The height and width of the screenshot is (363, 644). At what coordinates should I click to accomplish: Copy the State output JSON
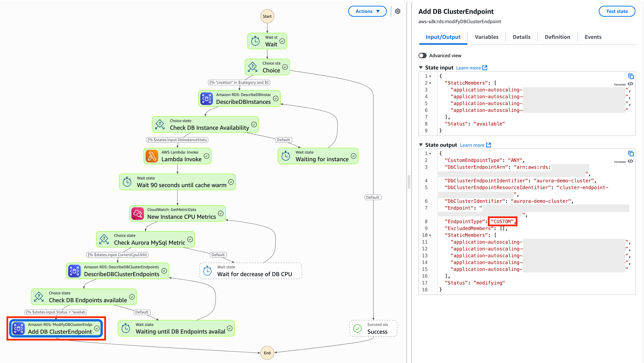pos(631,154)
